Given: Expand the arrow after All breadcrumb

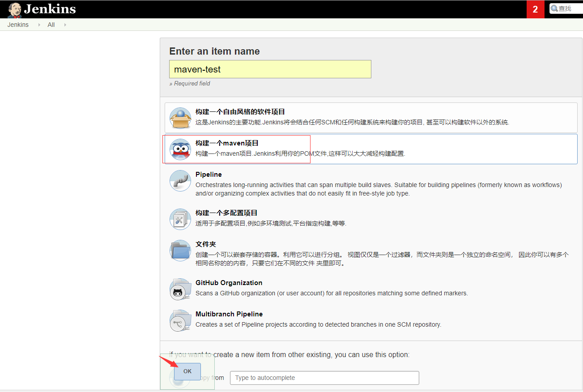Looking at the screenshot, I should tap(65, 25).
